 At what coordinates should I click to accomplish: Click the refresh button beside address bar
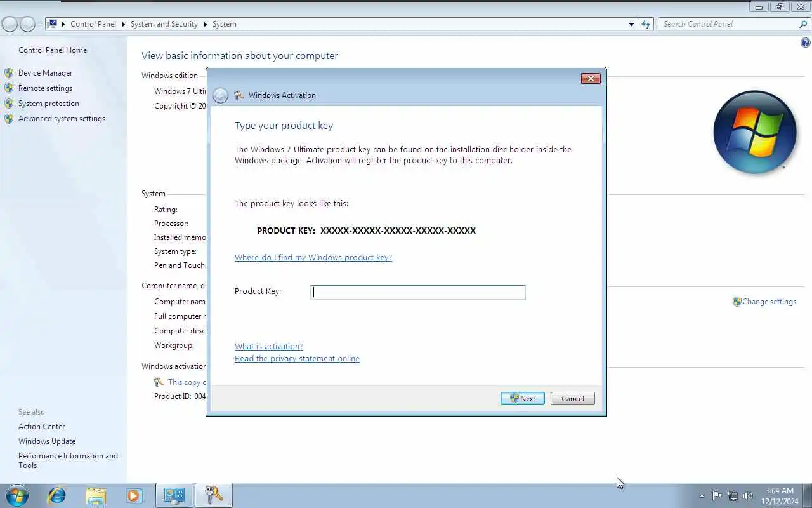click(646, 24)
